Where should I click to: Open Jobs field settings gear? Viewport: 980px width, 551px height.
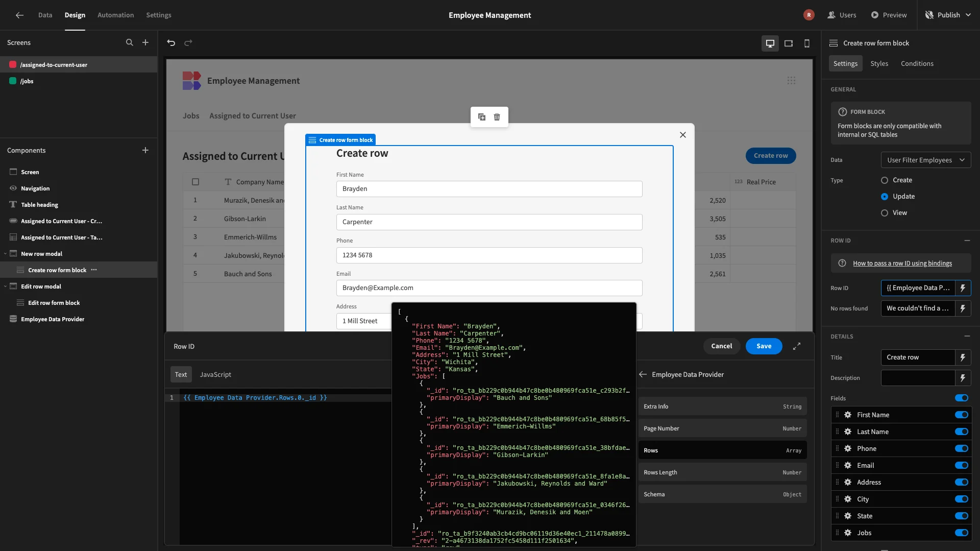[x=848, y=533]
